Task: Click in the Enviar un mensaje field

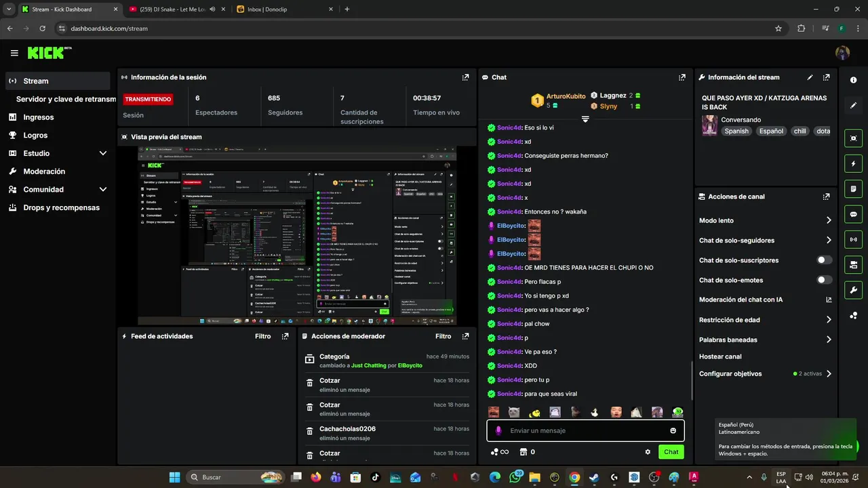Action: (585, 430)
